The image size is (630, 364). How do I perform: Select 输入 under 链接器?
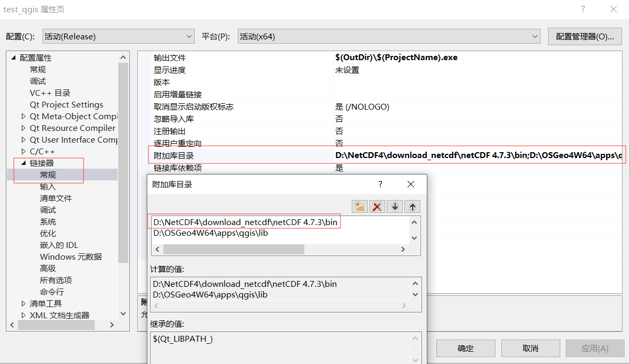tap(48, 186)
